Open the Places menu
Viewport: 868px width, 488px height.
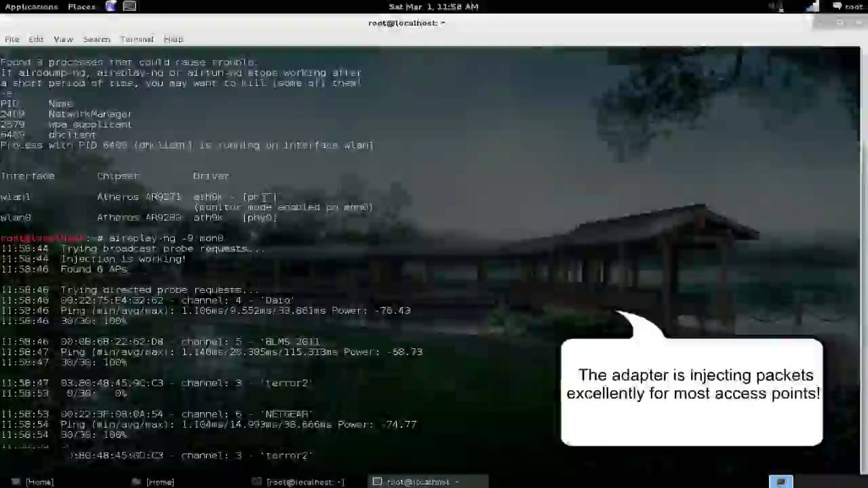tap(81, 7)
